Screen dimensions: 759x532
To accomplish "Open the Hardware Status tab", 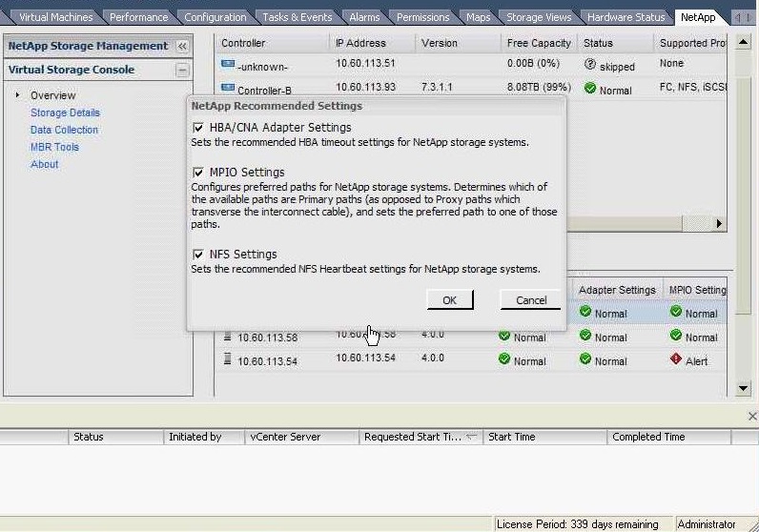I will click(626, 17).
